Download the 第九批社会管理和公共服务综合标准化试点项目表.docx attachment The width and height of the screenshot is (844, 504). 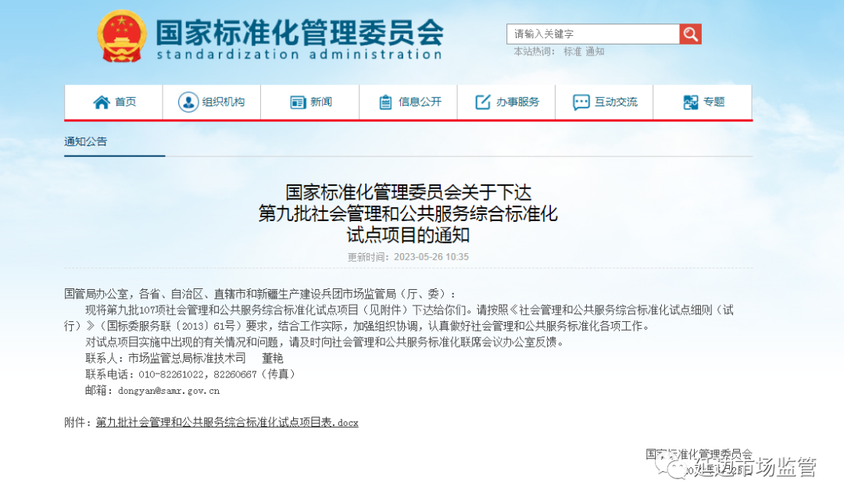[x=227, y=423]
